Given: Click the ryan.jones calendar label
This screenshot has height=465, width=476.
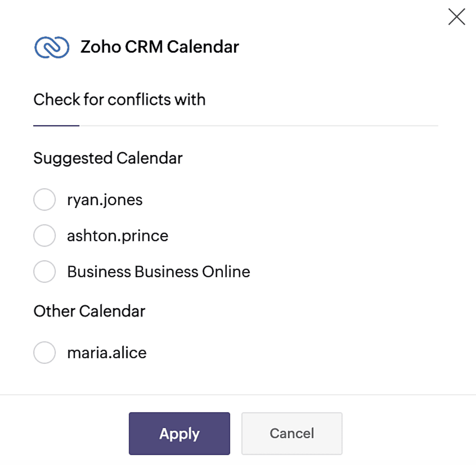Looking at the screenshot, I should 105,200.
